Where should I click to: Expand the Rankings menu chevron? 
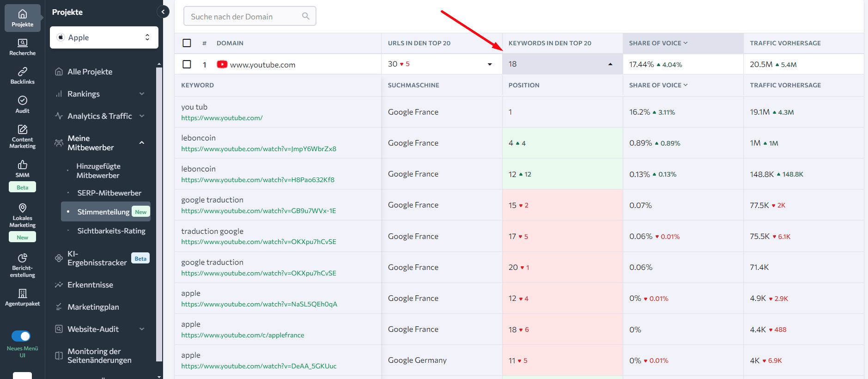click(x=142, y=94)
